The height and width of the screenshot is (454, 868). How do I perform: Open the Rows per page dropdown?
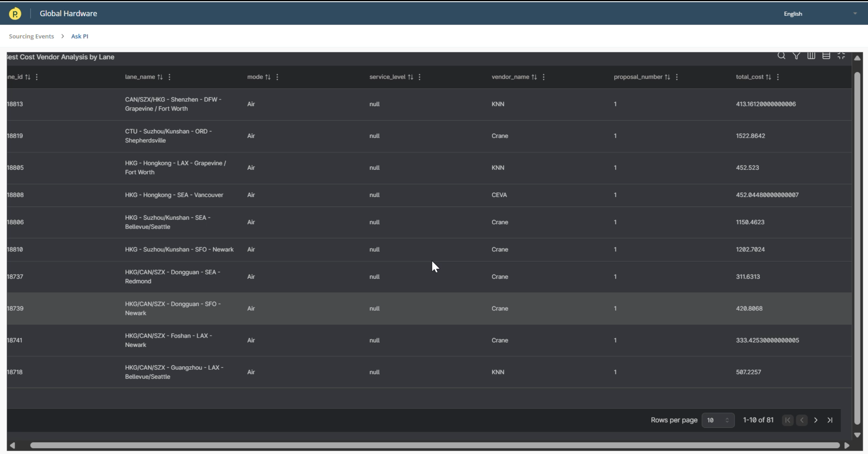718,420
